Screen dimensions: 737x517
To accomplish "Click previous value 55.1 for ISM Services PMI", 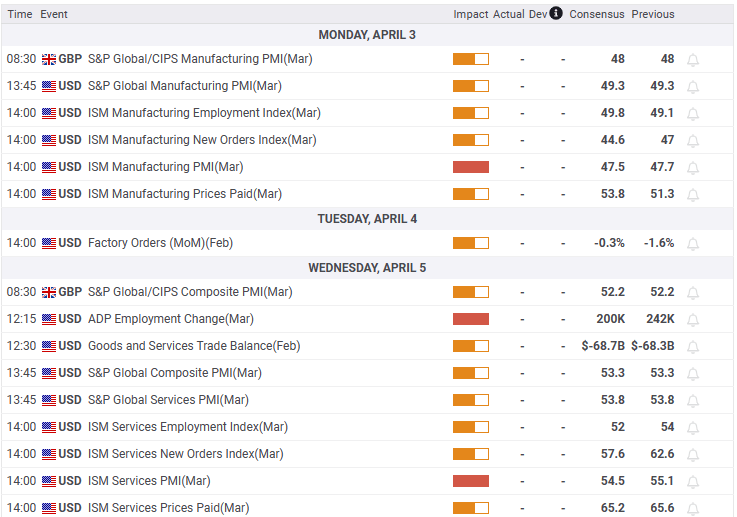I will pos(662,481).
